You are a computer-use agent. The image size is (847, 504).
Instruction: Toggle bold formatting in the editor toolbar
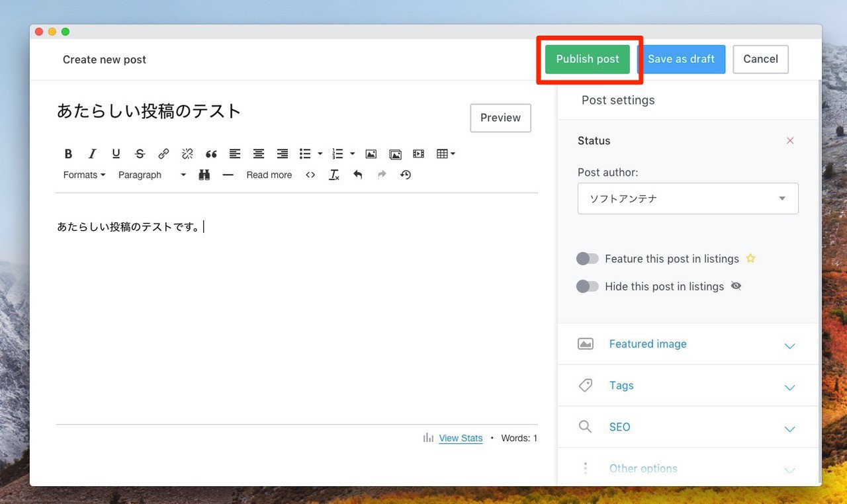click(68, 154)
